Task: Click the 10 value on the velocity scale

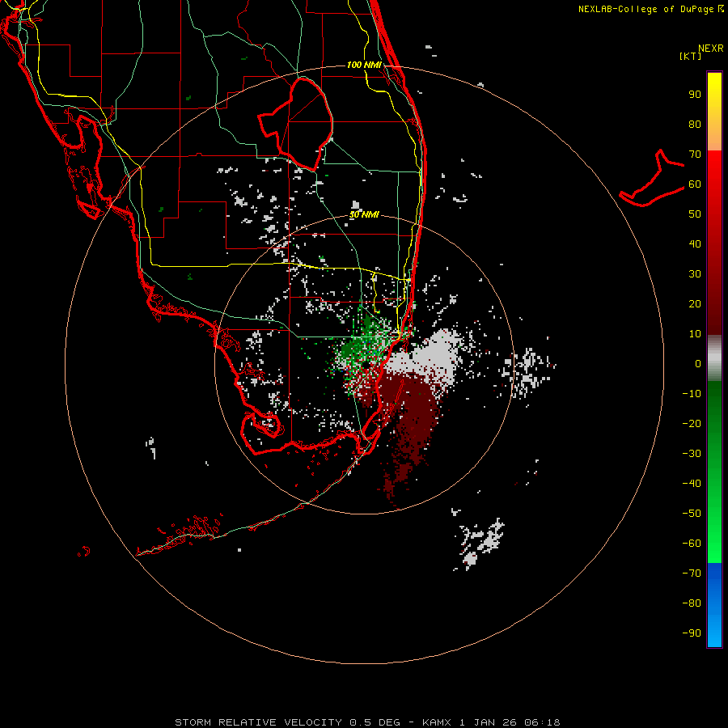Action: tap(695, 334)
